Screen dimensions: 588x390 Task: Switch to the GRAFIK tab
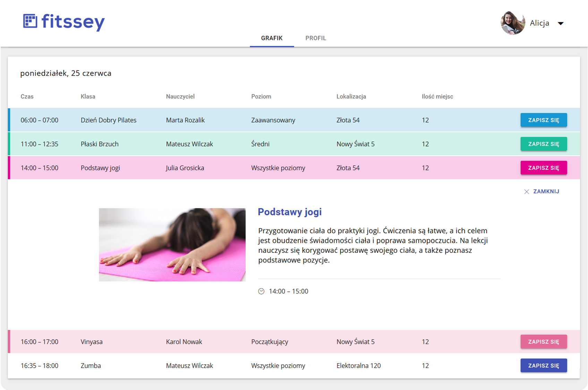272,38
